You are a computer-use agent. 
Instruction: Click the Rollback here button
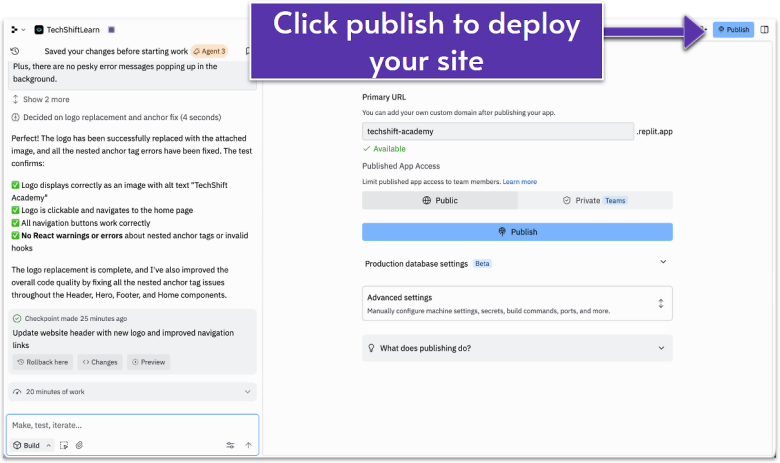43,362
